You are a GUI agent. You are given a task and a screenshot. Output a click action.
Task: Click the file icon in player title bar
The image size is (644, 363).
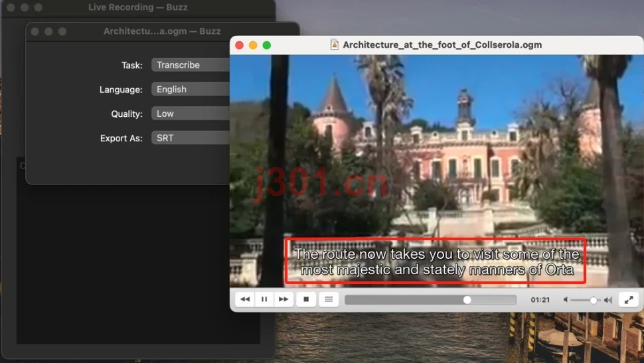pyautogui.click(x=335, y=44)
